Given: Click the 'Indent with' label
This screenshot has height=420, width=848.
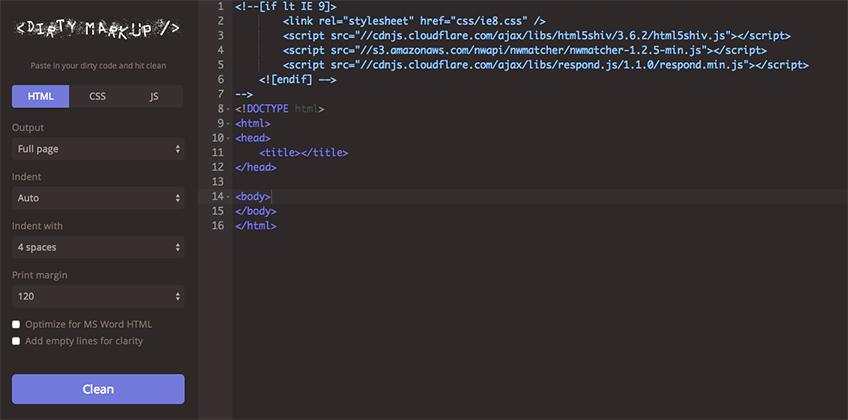Looking at the screenshot, I should click(x=37, y=226).
